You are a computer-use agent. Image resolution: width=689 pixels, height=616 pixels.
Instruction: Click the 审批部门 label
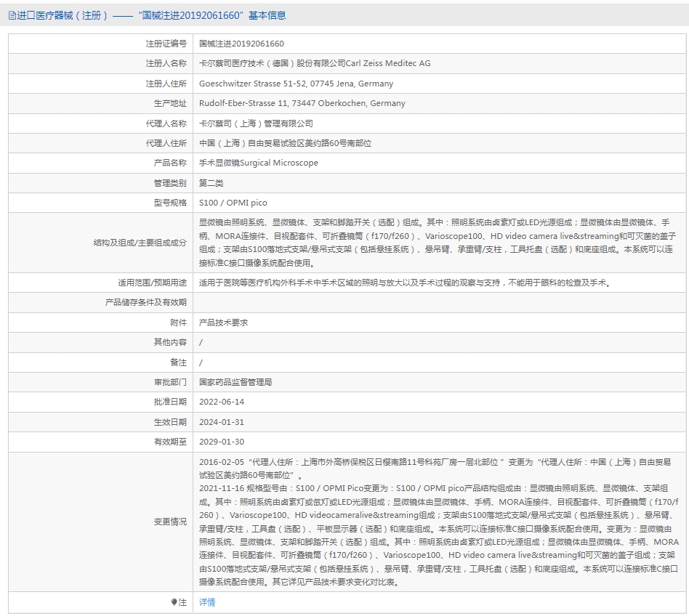coord(170,382)
